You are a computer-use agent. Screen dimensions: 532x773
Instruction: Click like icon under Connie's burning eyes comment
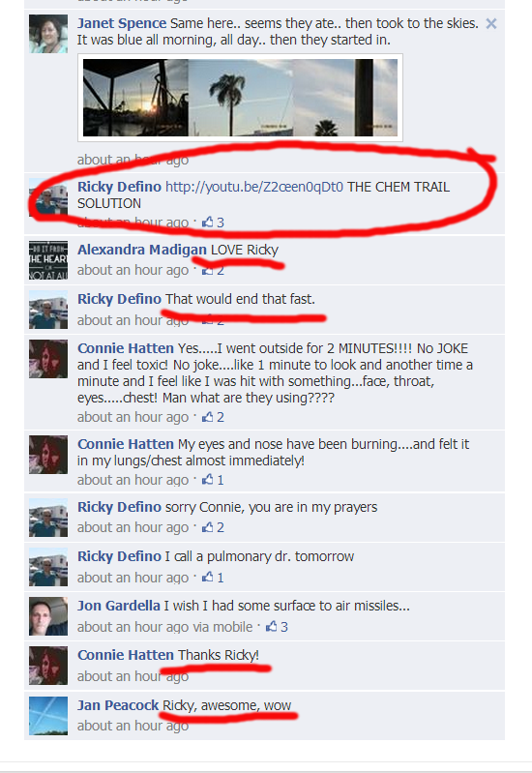(208, 479)
